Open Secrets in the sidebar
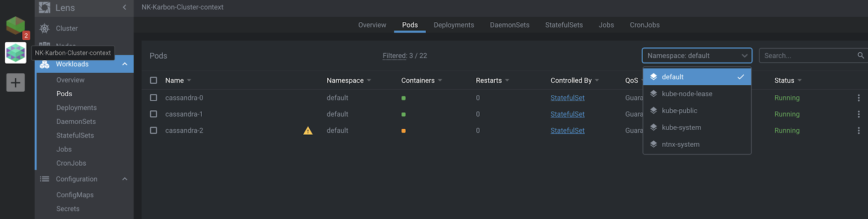The image size is (868, 219). [x=68, y=209]
